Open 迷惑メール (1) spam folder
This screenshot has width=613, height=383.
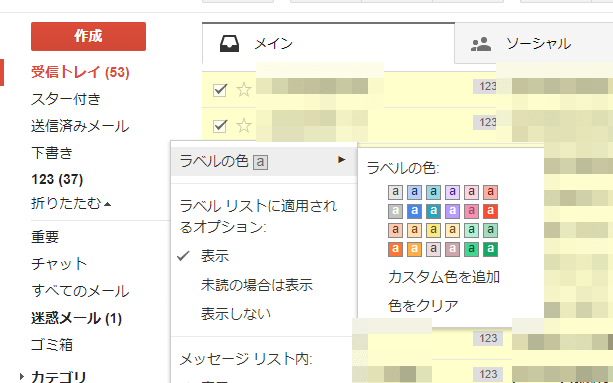(77, 318)
